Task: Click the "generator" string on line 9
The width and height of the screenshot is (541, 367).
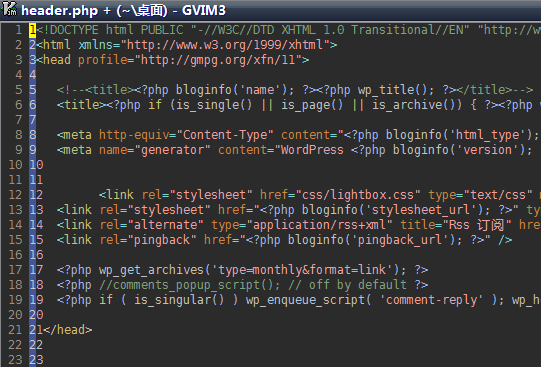Action: [173, 150]
